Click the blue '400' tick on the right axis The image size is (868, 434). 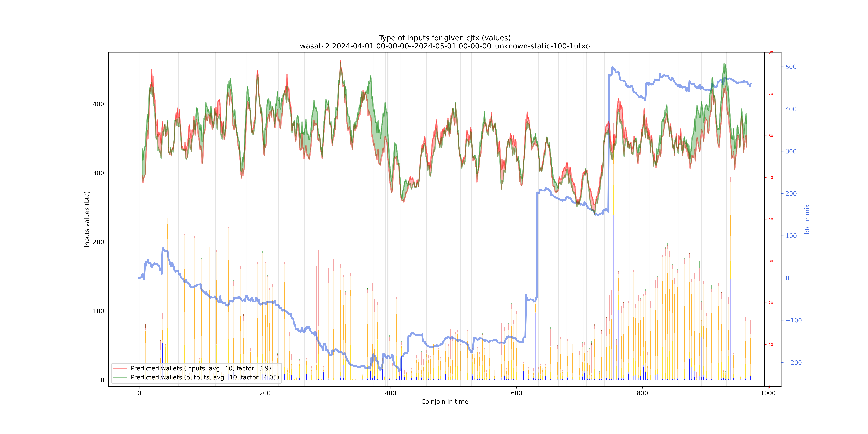pyautogui.click(x=791, y=109)
